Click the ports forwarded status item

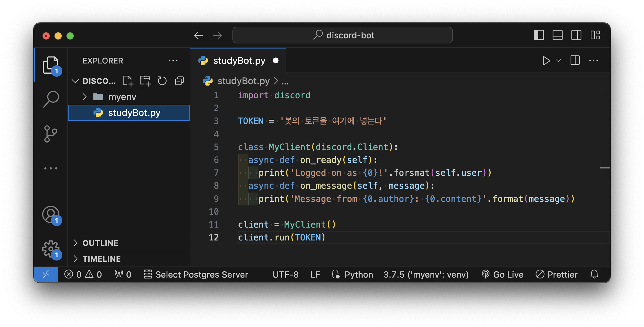click(123, 274)
